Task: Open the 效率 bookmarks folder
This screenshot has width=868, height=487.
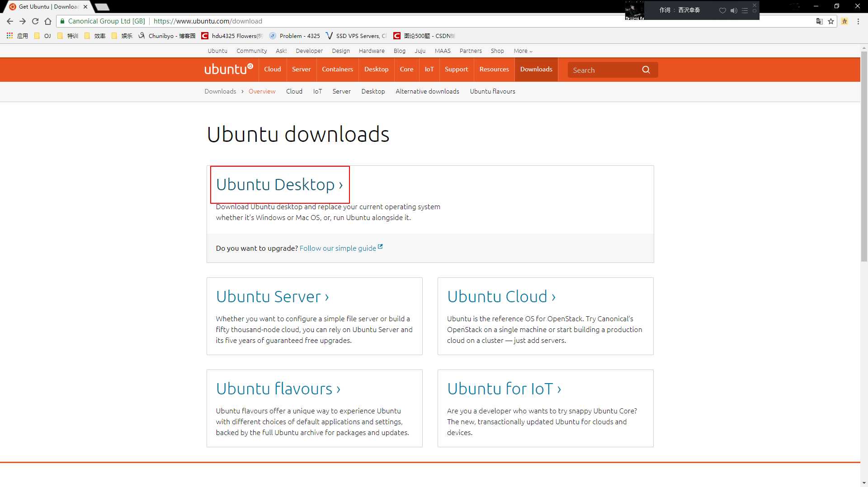Action: [x=95, y=36]
